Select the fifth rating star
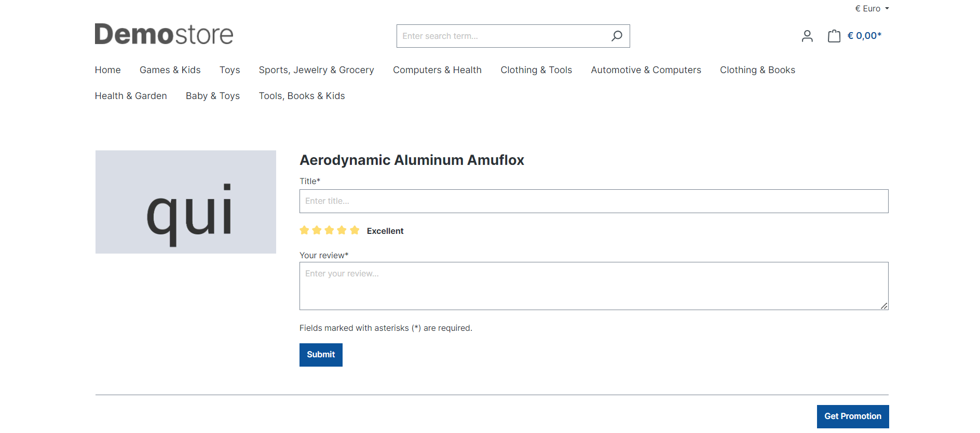Screen dimensions: 980x433 point(355,230)
